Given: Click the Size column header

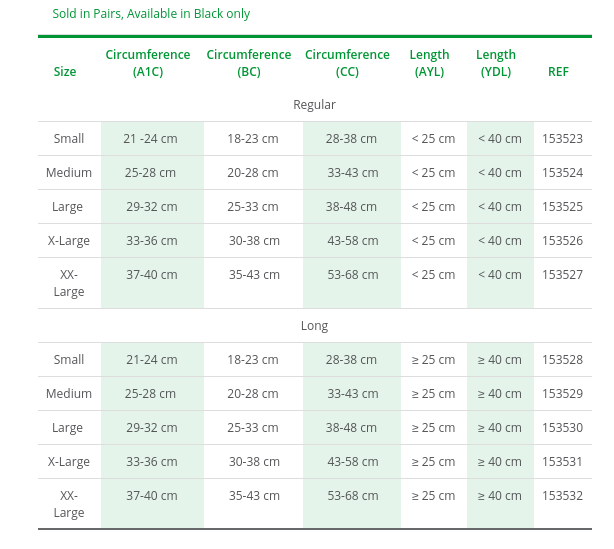Looking at the screenshot, I should pos(65,72).
